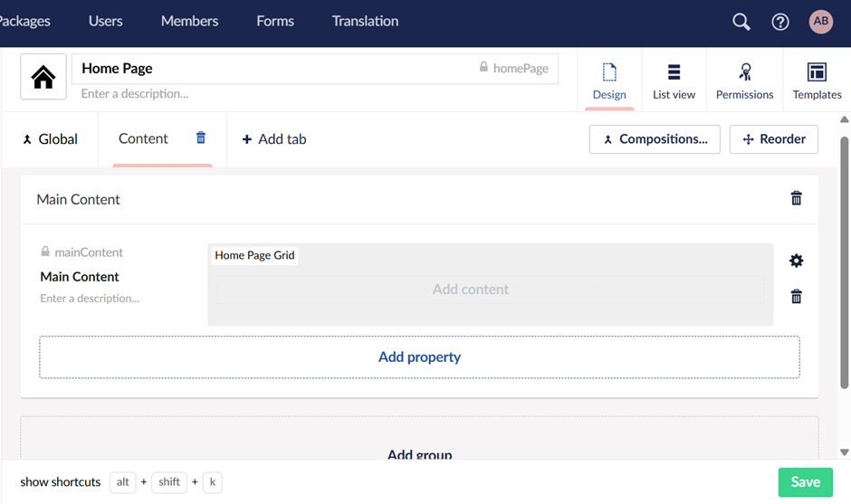Open the AB user avatar menu

pos(820,22)
